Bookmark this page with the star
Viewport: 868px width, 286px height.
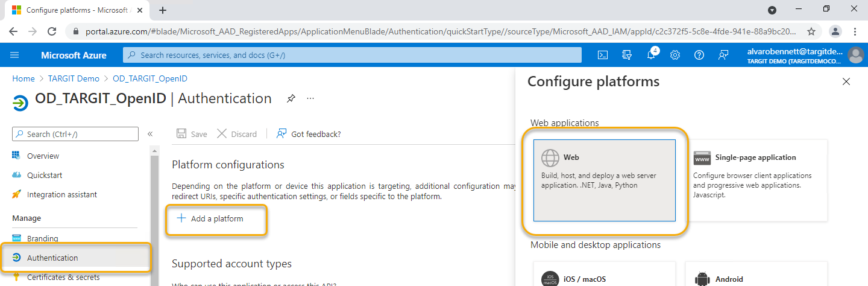tap(811, 31)
